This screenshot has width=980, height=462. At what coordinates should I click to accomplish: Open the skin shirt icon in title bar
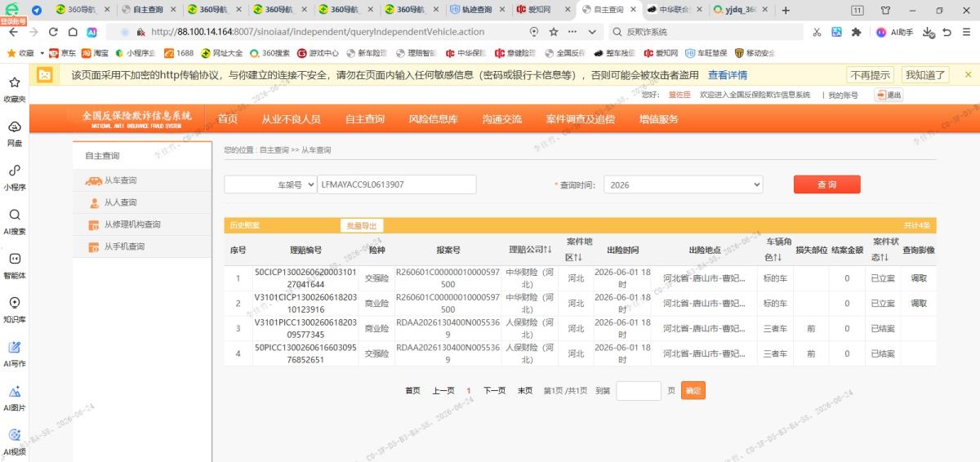pyautogui.click(x=885, y=10)
